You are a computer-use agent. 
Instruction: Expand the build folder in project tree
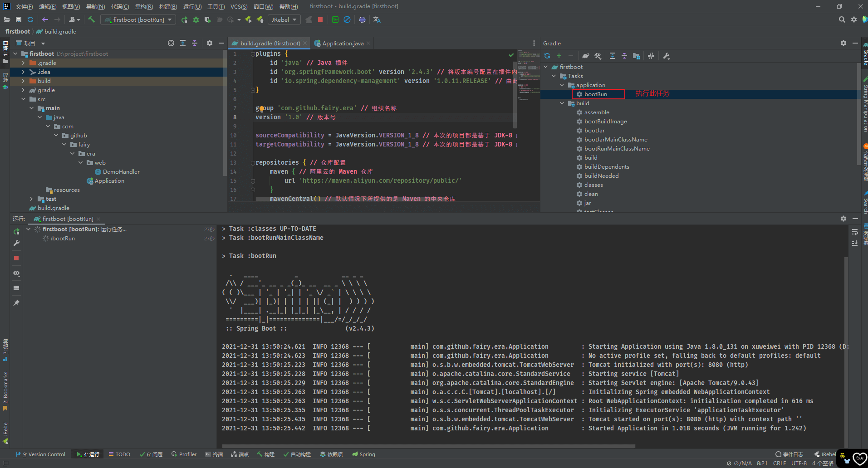coord(23,81)
